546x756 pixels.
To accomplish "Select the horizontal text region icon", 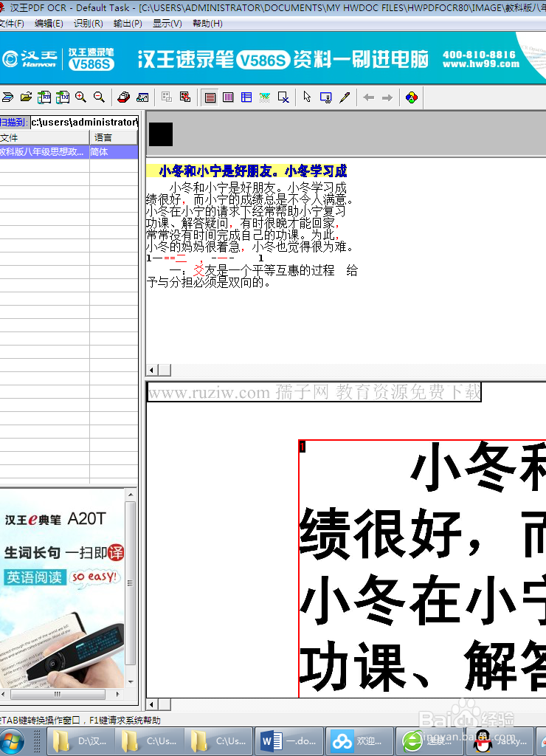I will [x=210, y=97].
